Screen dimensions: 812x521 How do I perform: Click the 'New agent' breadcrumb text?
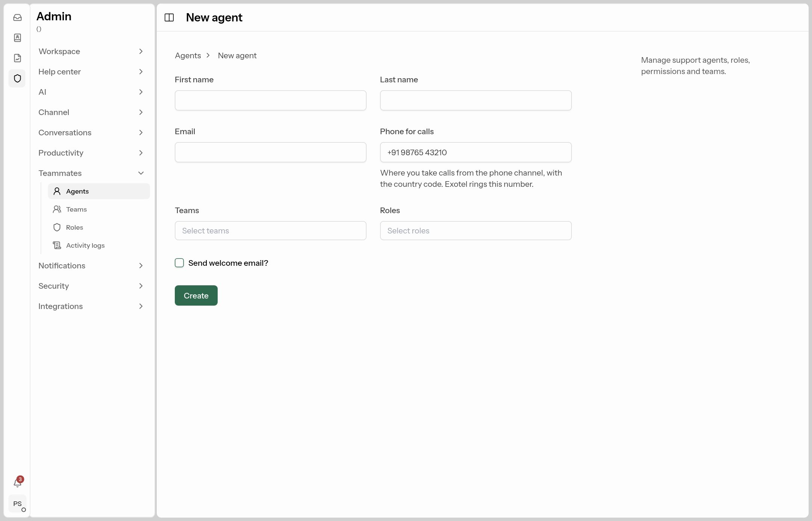tap(237, 56)
